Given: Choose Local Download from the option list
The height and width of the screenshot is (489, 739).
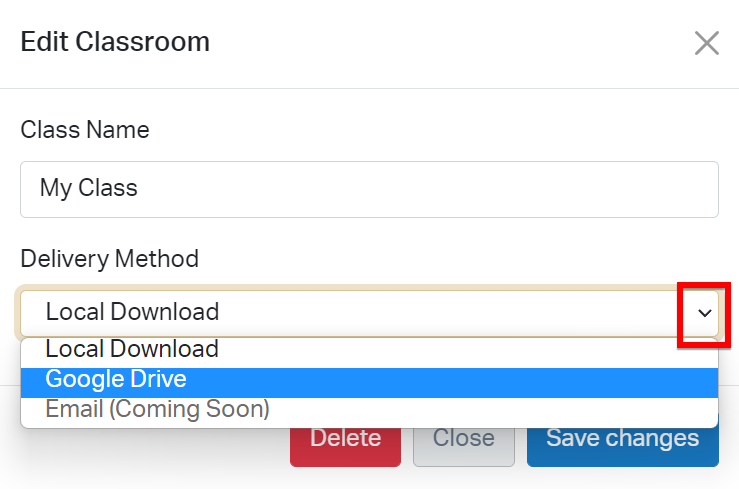Looking at the screenshot, I should 132,349.
